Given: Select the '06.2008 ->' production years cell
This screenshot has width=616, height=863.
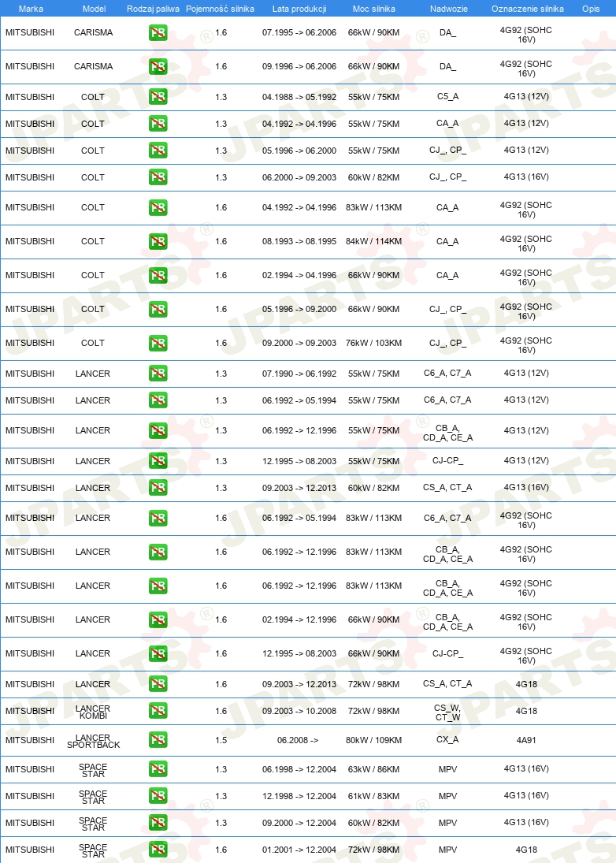Looking at the screenshot, I should click(x=298, y=740).
